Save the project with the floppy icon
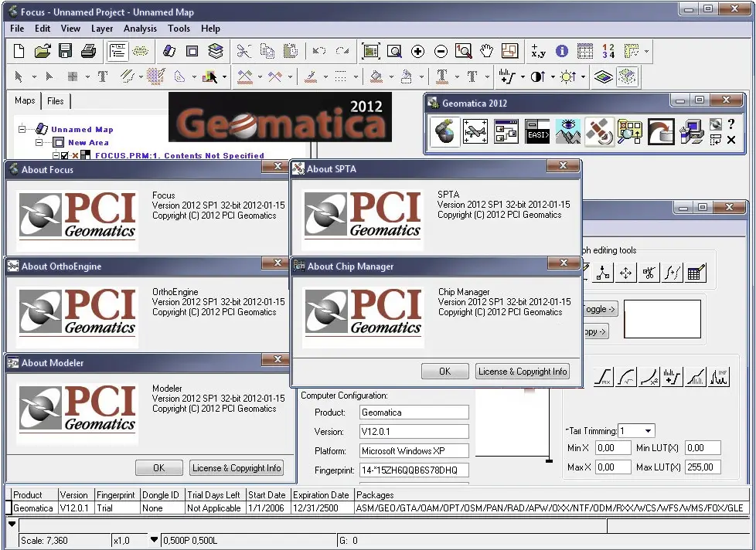This screenshot has height=550, width=756. [x=65, y=51]
